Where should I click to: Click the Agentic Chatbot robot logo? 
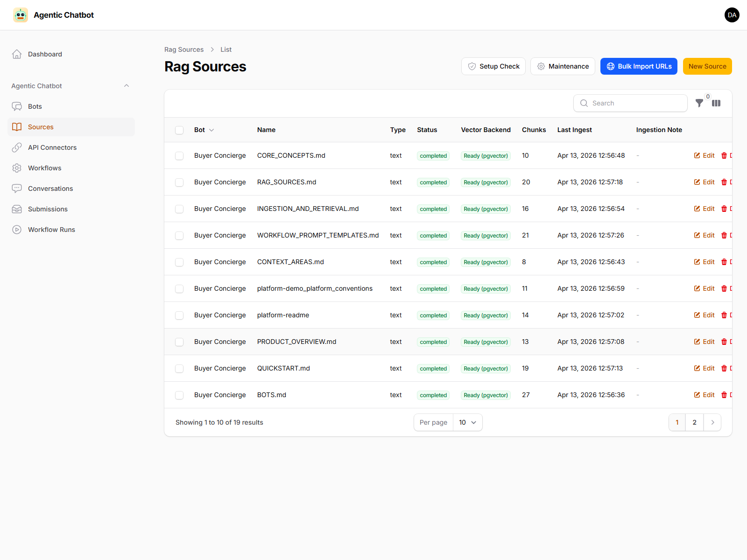click(21, 15)
